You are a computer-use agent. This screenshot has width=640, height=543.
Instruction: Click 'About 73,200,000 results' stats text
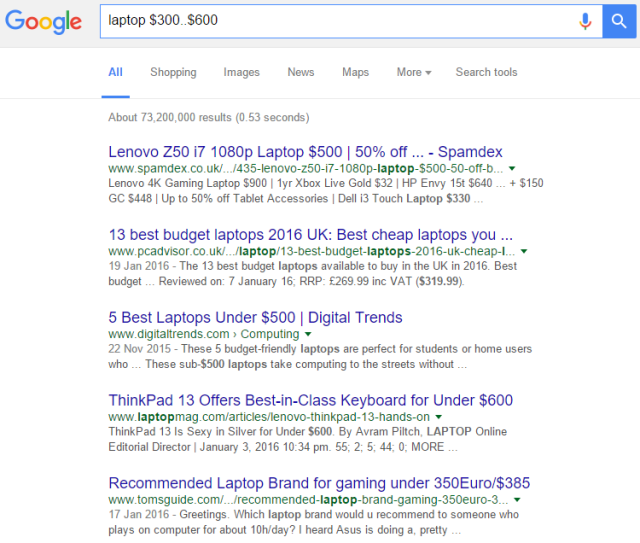(209, 118)
